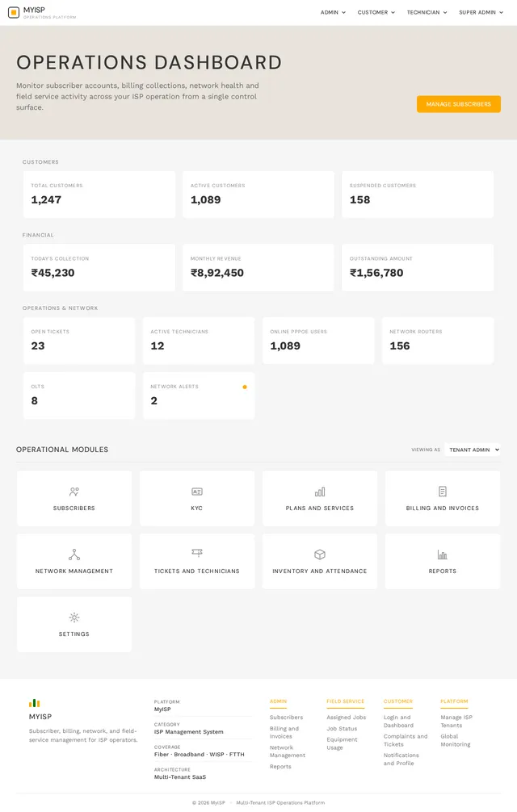
Task: Click the Tickets and Technicians icon
Action: pyautogui.click(x=197, y=554)
